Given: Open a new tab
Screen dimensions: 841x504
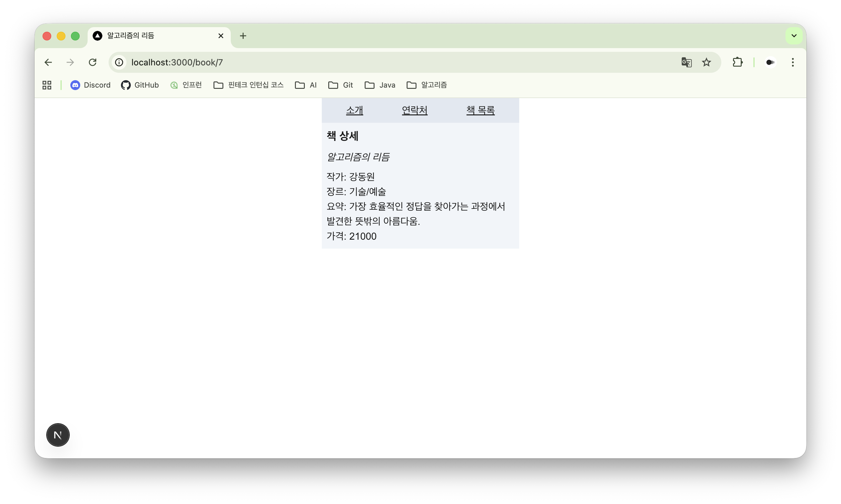Looking at the screenshot, I should [243, 36].
